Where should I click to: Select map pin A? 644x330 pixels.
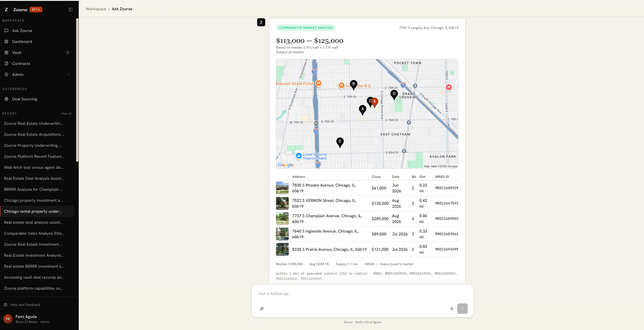click(363, 110)
